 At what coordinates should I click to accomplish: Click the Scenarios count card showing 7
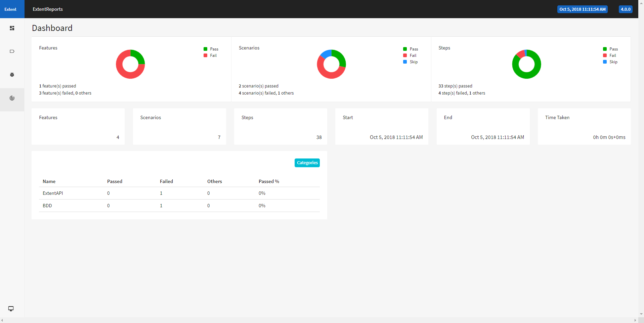(179, 127)
